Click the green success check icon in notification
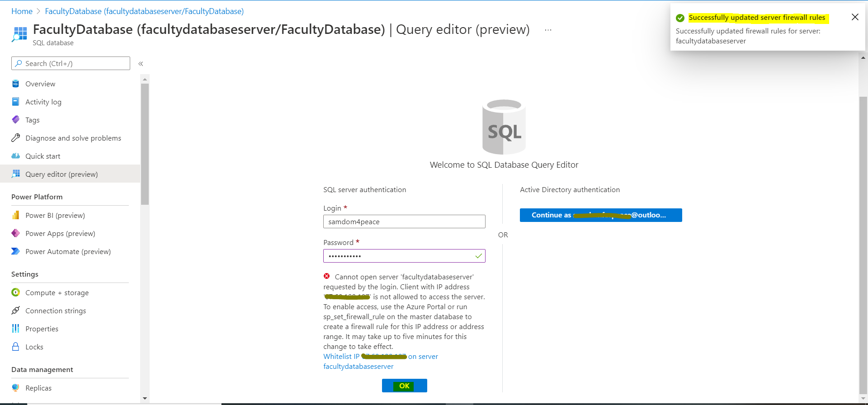This screenshot has height=405, width=868. click(680, 18)
